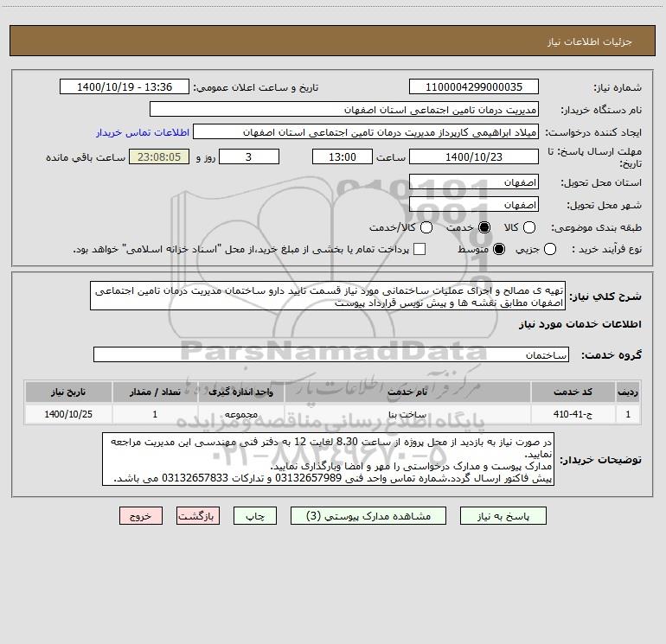Click the استان محل تحویل label
Viewport: 666px width, 644px height.
(601, 182)
